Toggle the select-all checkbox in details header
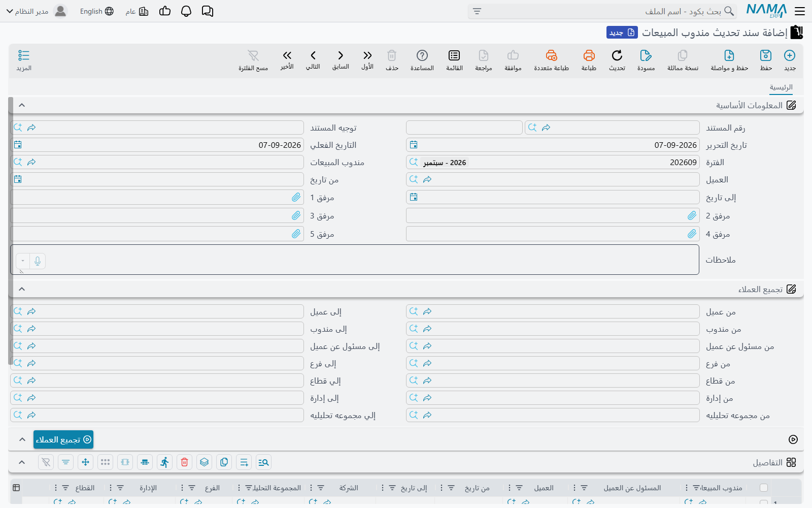812x508 pixels. [x=764, y=488]
